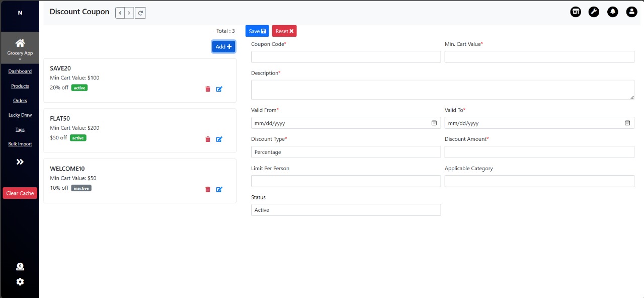Click the settings gear in sidebar
The image size is (644, 298).
[x=20, y=282]
